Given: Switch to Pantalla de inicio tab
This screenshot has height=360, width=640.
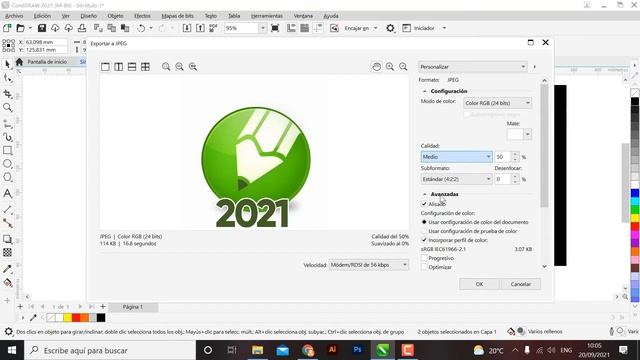Looking at the screenshot, I should click(47, 62).
